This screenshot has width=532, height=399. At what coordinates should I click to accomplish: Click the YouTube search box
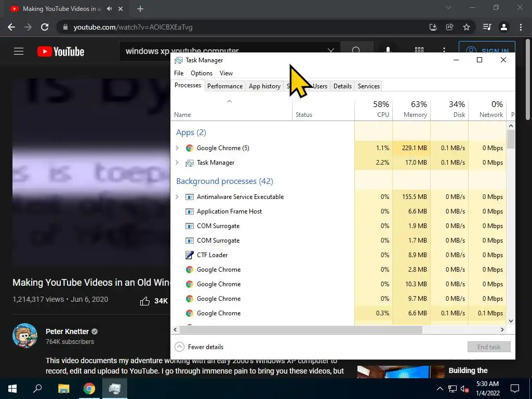point(224,51)
